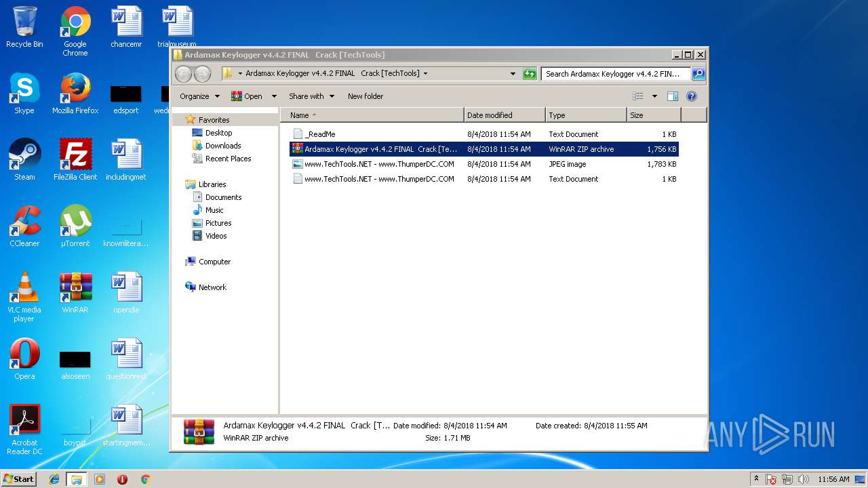This screenshot has height=488, width=868.
Task: Sort files by the Size column
Action: click(654, 115)
